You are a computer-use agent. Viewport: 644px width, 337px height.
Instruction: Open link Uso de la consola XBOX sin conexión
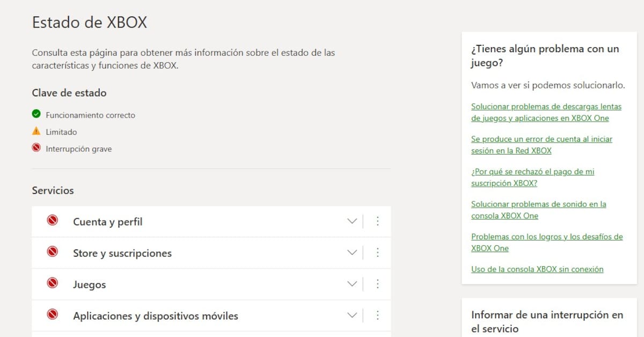tap(537, 269)
